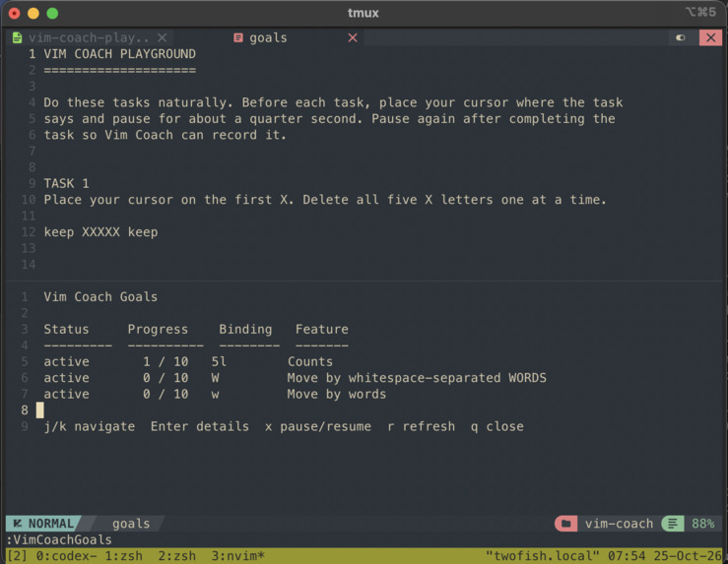This screenshot has width=728, height=564.
Task: Switch to the vim-coach-play.. buffer tab
Action: tap(89, 37)
